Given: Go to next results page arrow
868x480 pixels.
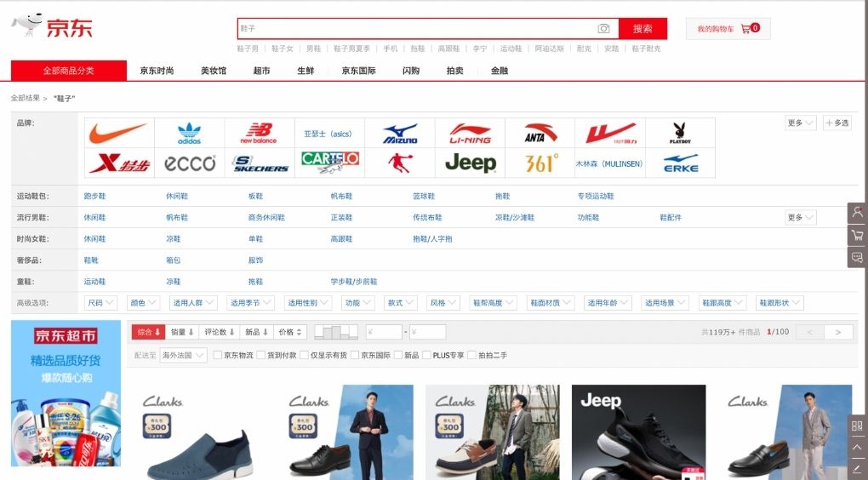Looking at the screenshot, I should pos(838,332).
